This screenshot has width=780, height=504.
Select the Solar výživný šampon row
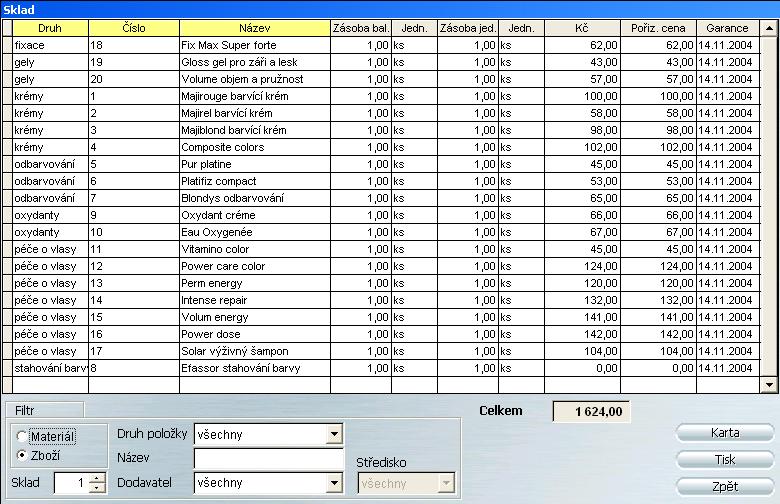click(x=253, y=351)
